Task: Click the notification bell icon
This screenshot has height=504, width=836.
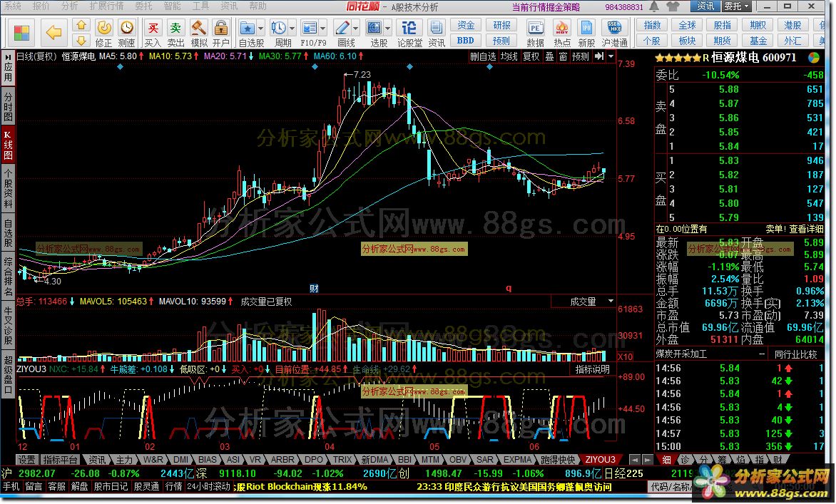Action: (x=654, y=6)
